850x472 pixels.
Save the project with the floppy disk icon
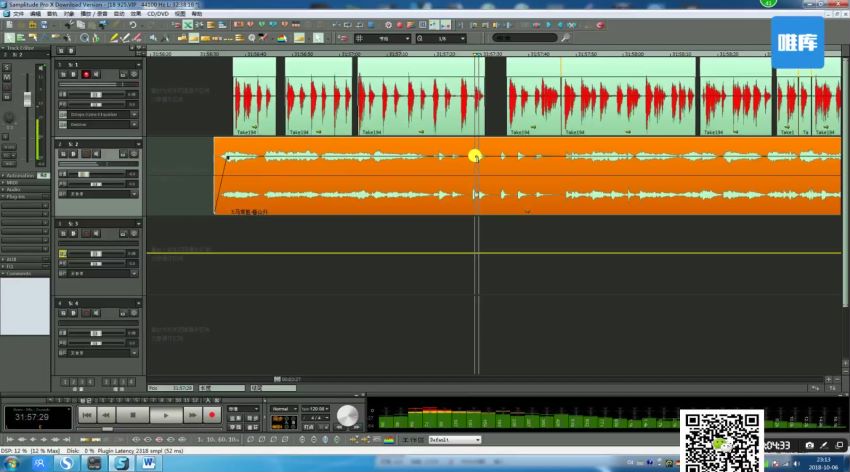pyautogui.click(x=44, y=25)
